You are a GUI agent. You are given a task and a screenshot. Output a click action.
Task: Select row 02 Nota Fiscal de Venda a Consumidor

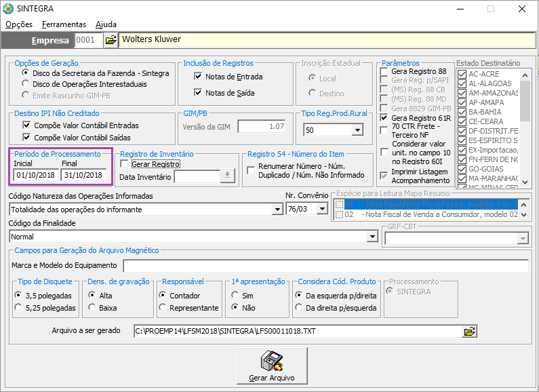[x=426, y=214]
